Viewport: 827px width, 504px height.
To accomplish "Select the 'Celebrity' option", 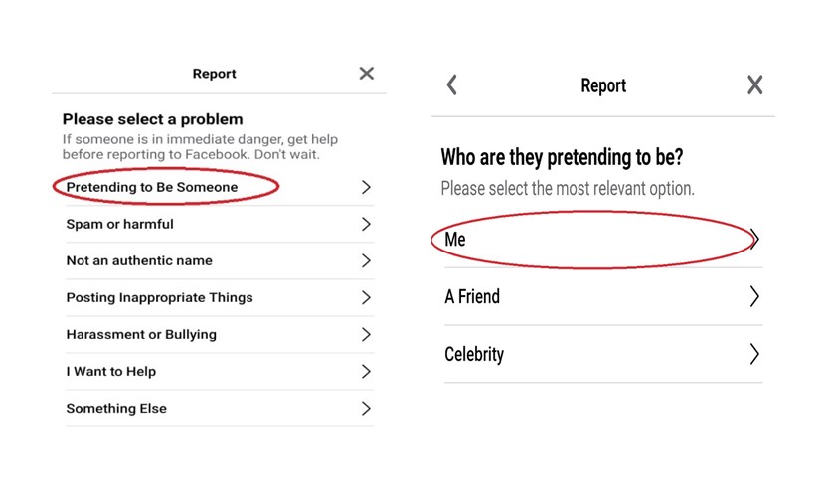I will pos(474,354).
